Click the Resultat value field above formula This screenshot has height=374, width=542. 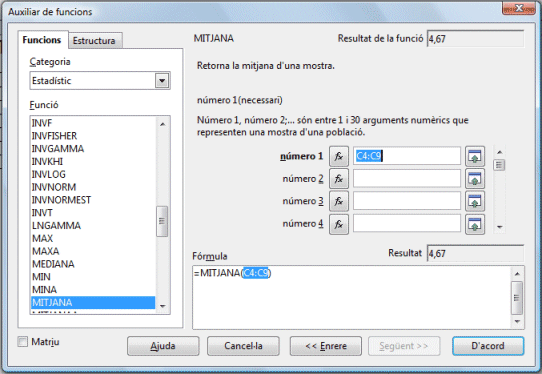click(475, 253)
